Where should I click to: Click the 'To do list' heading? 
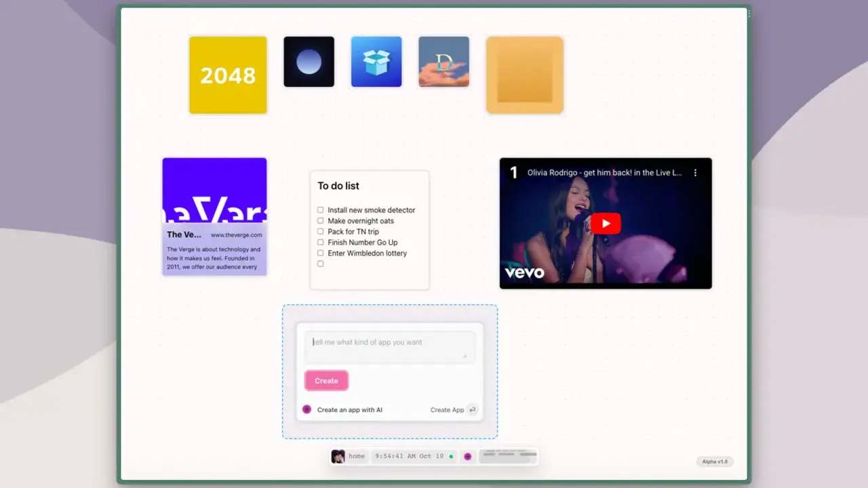tap(338, 186)
